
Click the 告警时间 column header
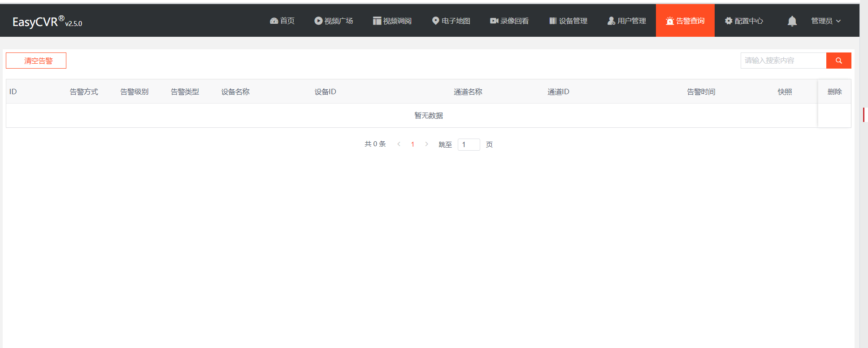tap(701, 91)
